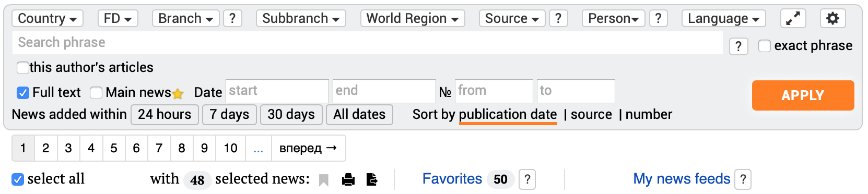Open the Language dropdown menu
Image resolution: width=868 pixels, height=194 pixels.
[724, 19]
